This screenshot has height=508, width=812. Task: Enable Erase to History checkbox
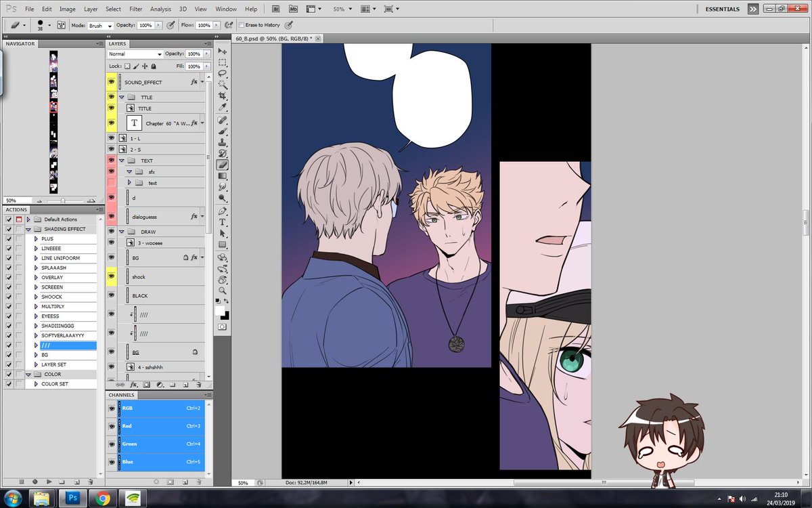pyautogui.click(x=241, y=25)
